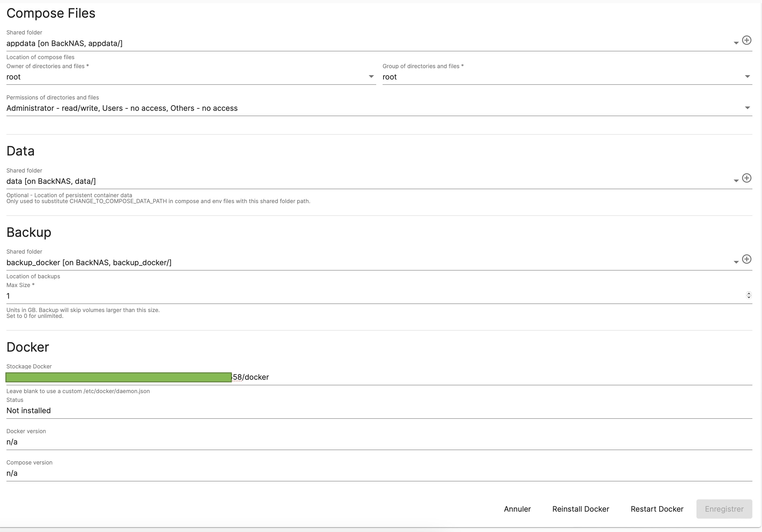Image resolution: width=762 pixels, height=532 pixels.
Task: Click the Reinstall Docker button
Action: (x=580, y=509)
